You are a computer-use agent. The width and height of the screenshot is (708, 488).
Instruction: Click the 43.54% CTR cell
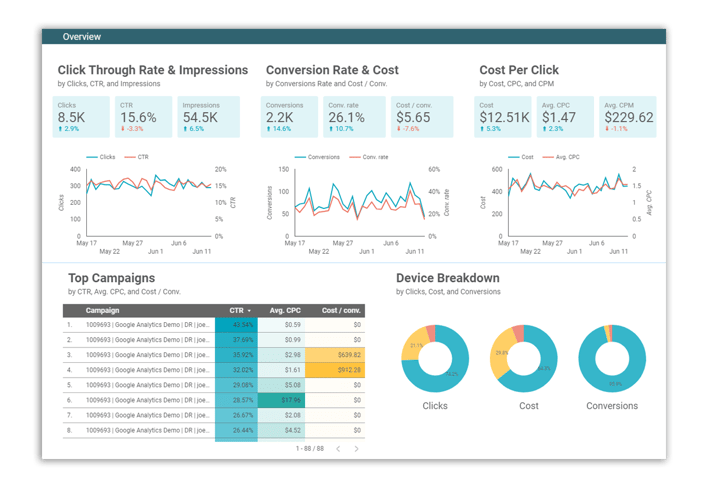(x=236, y=325)
